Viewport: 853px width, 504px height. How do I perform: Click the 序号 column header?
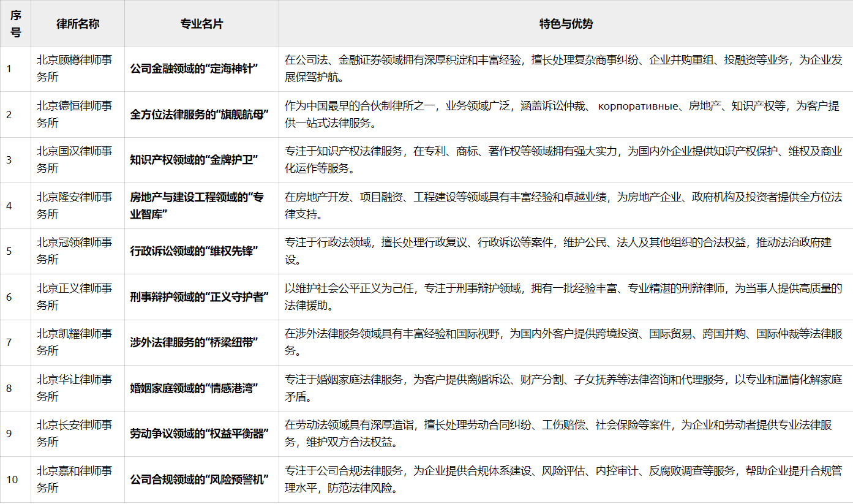pyautogui.click(x=15, y=23)
